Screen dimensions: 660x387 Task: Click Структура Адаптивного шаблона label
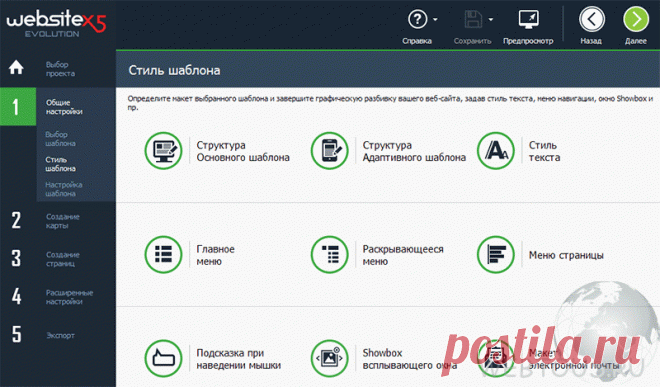pyautogui.click(x=414, y=151)
